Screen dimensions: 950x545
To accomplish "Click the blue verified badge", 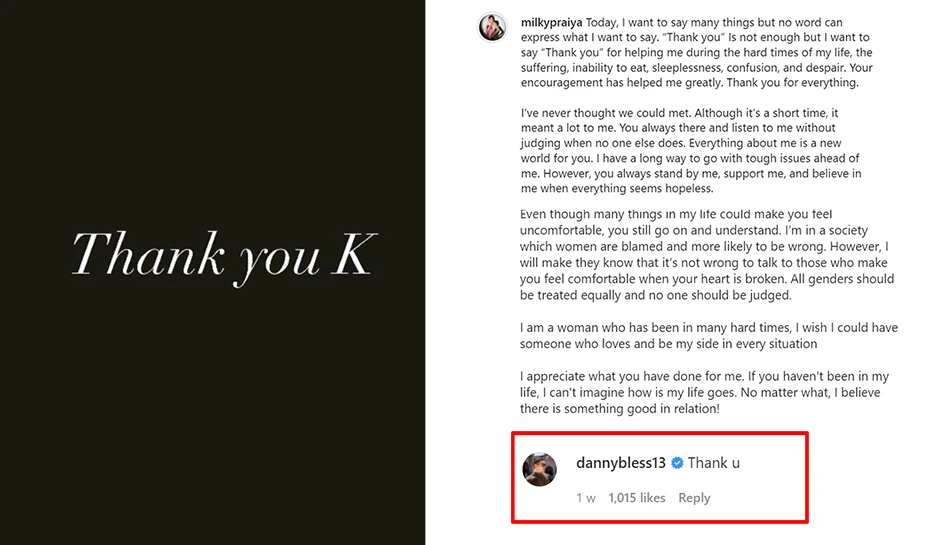I will tap(677, 463).
